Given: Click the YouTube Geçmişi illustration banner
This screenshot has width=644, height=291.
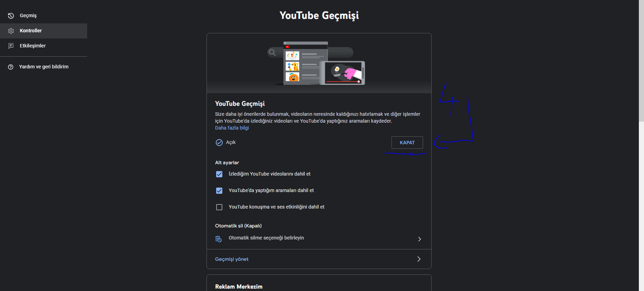Looking at the screenshot, I should click(x=319, y=63).
